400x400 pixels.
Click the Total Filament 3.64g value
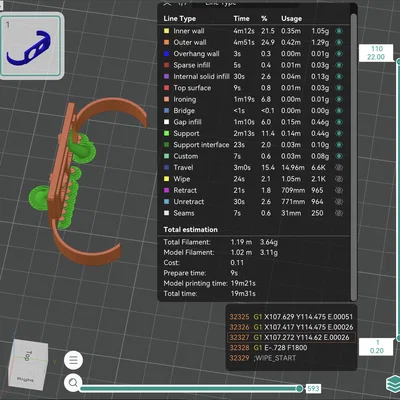click(269, 242)
